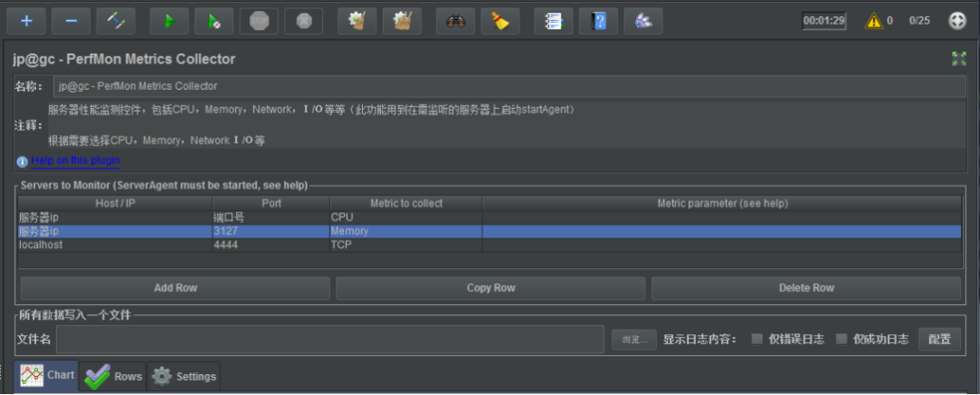Image resolution: width=980 pixels, height=395 pixels.
Task: Click the 0/25 thread count indicator
Action: tap(919, 21)
